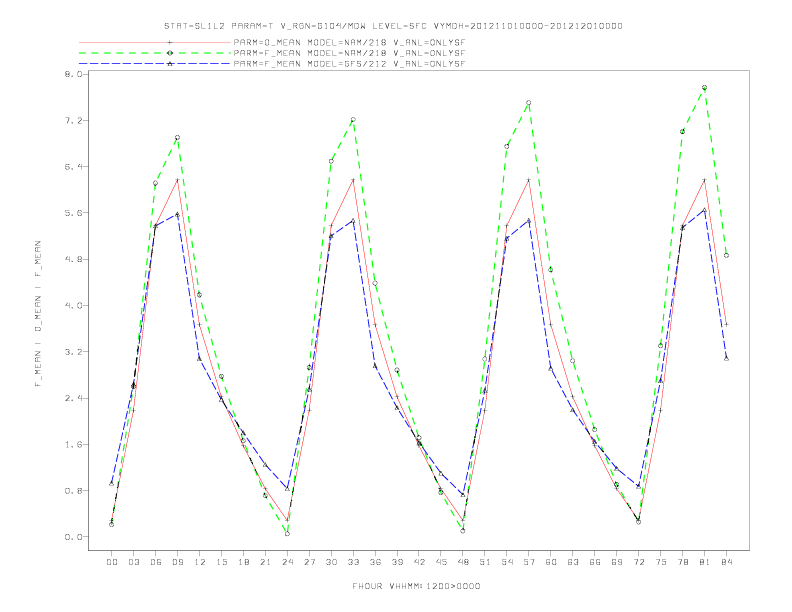Image resolution: width=792 pixels, height=612 pixels.
Task: Click the green circle data point at hour 84
Action: 726,256
